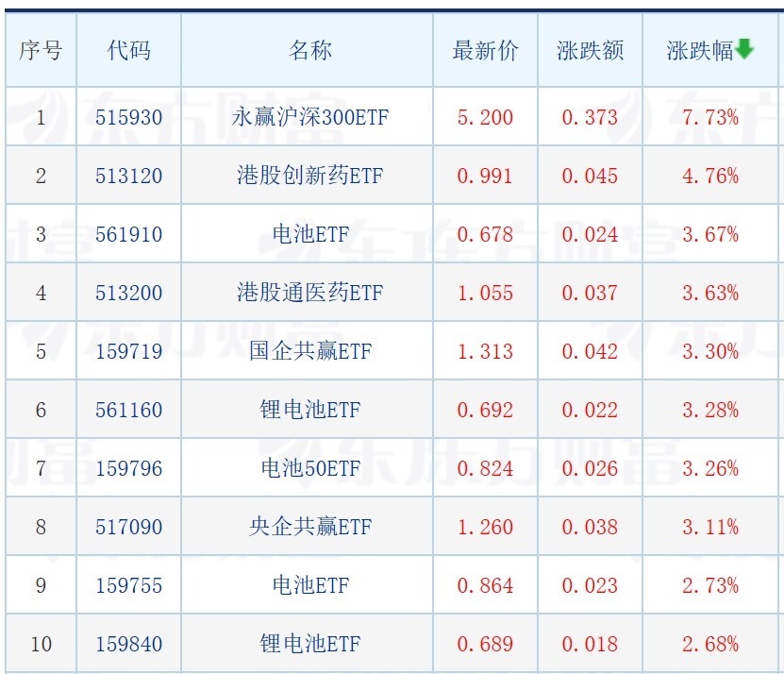
Task: Click fund code 159755
Action: click(x=128, y=586)
